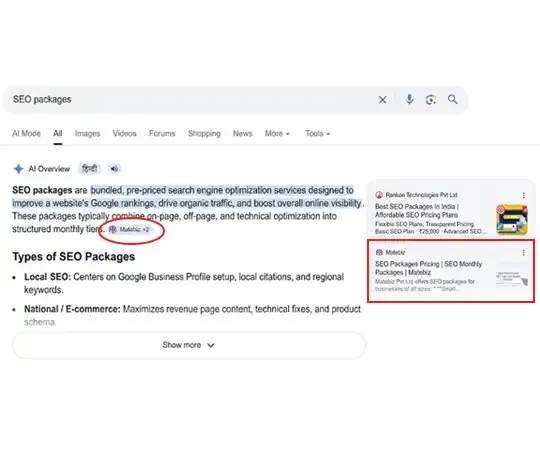Screen dimensions: 540x450
Task: Switch to the AI Mode tab
Action: [26, 134]
